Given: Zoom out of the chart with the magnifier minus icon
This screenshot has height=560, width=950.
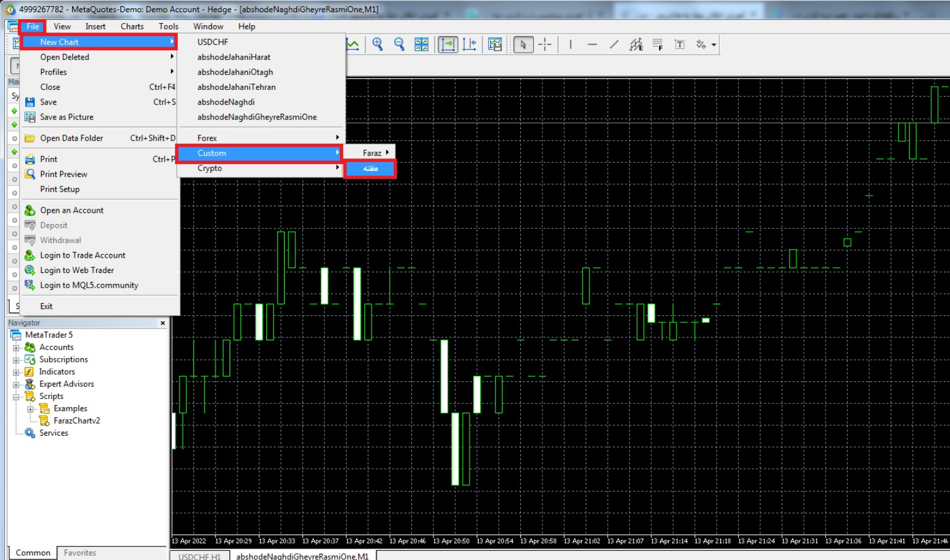Looking at the screenshot, I should click(x=400, y=44).
